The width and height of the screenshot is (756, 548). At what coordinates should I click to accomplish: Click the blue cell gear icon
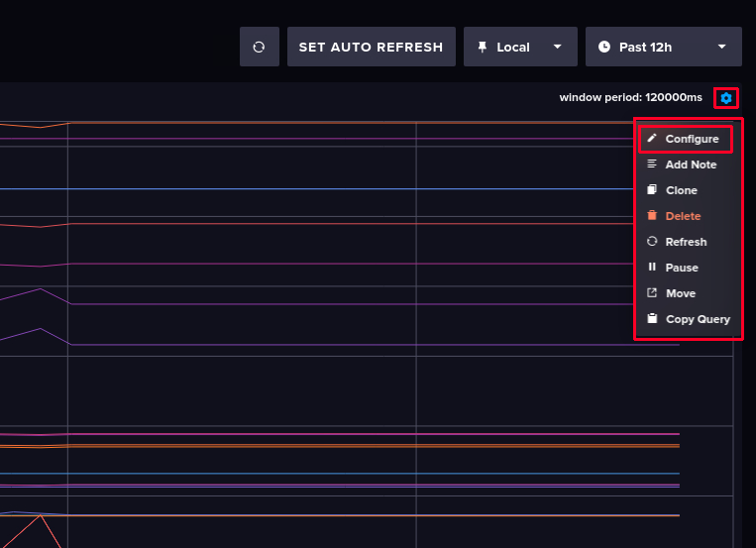[x=726, y=98]
